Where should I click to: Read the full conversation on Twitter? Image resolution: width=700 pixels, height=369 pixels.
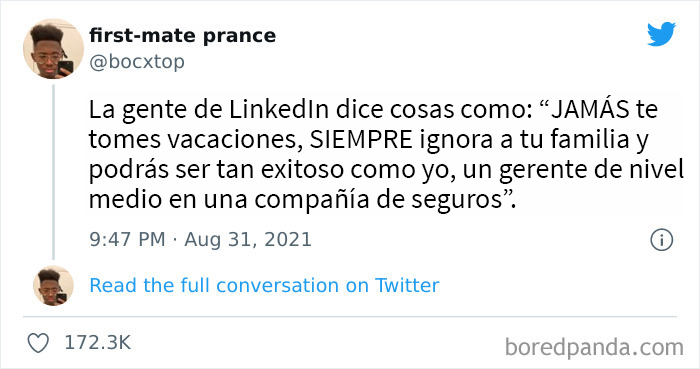[264, 286]
